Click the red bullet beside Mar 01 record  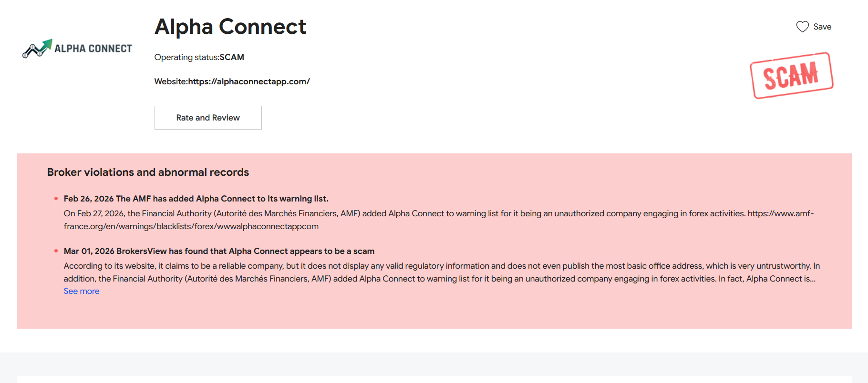pyautogui.click(x=56, y=251)
